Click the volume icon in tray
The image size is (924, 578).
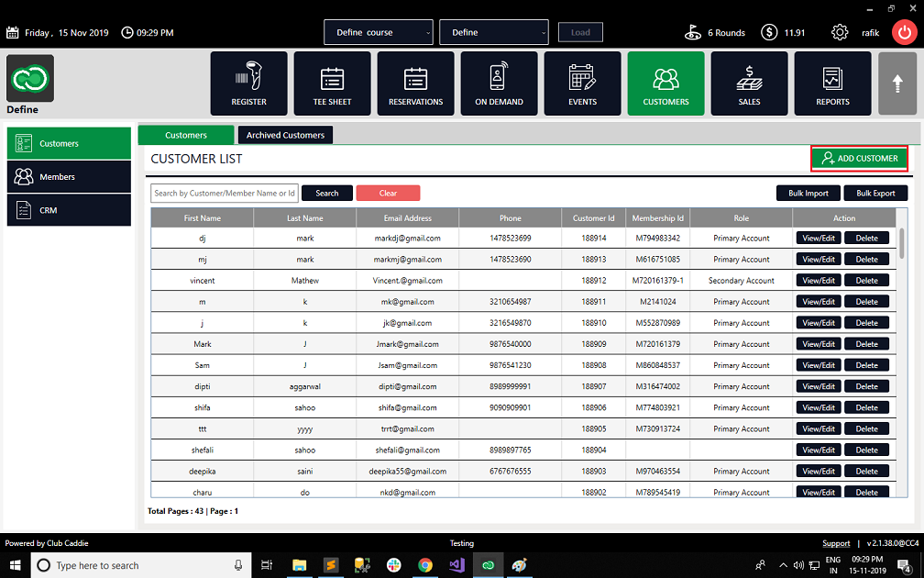coord(798,565)
